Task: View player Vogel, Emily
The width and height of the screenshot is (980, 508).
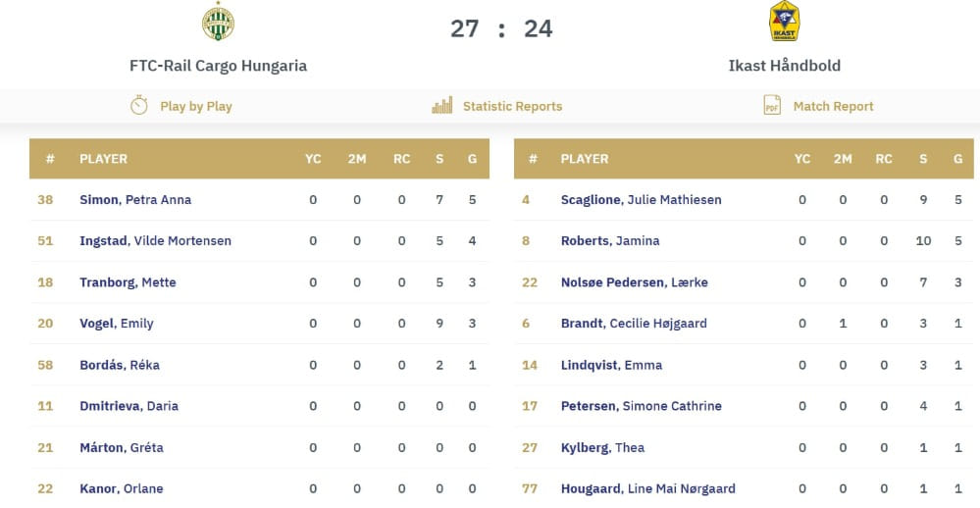Action: [x=117, y=324]
